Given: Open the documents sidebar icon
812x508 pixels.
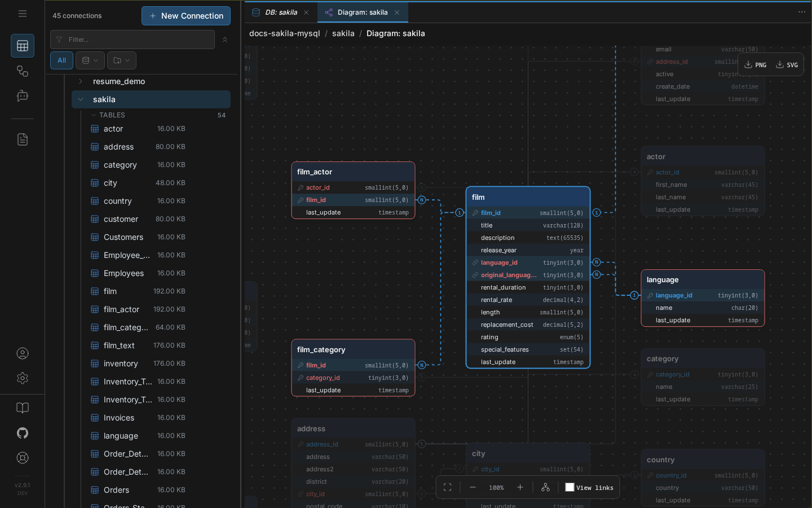Looking at the screenshot, I should click(x=23, y=139).
